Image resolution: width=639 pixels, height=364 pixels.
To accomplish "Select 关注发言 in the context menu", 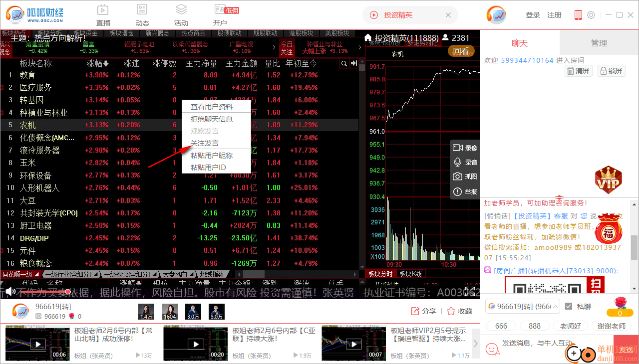I will pyautogui.click(x=205, y=143).
